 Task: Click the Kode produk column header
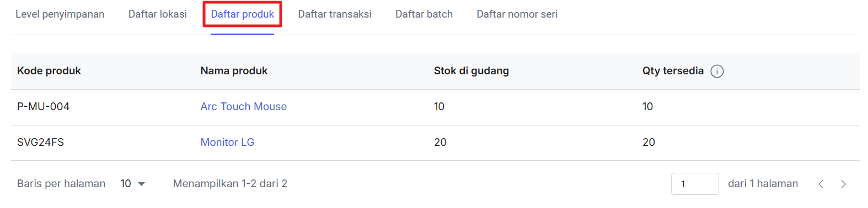tap(49, 71)
